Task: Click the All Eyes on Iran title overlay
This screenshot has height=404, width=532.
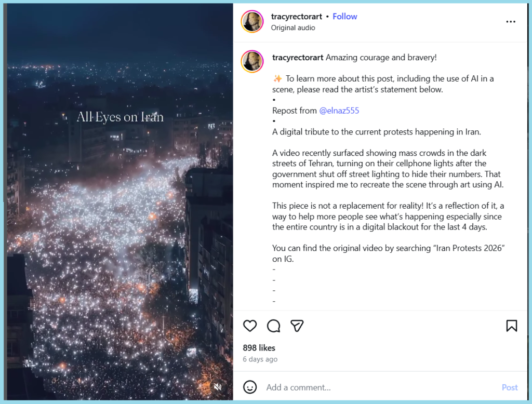Action: click(x=120, y=117)
